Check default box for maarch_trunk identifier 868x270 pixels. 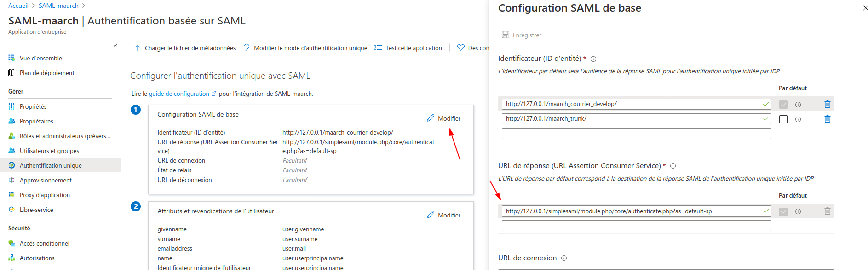coord(783,119)
